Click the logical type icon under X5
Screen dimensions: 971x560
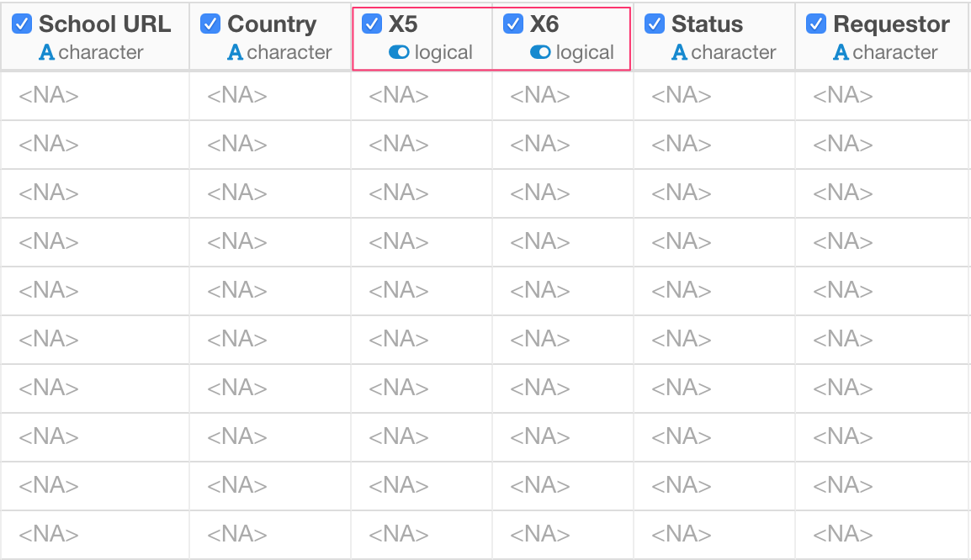(x=399, y=53)
